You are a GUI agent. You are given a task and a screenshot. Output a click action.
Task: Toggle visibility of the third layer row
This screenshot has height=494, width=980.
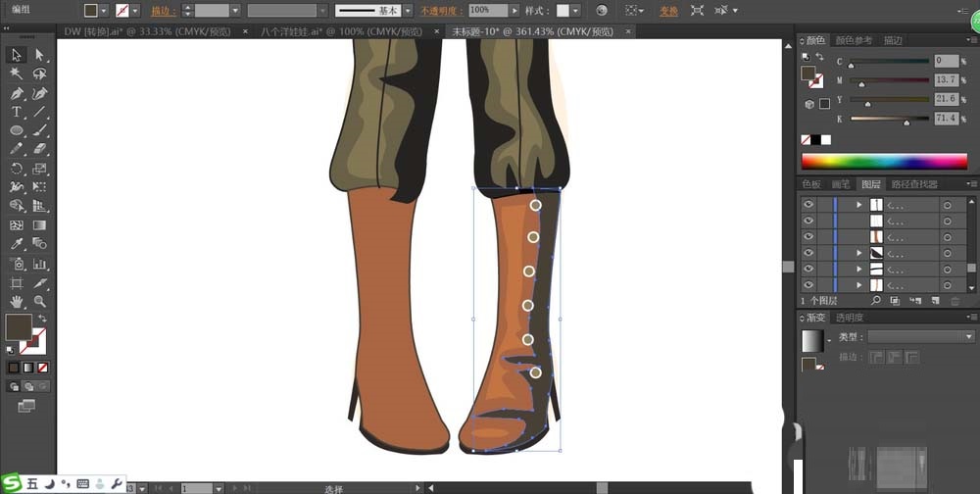click(808, 236)
